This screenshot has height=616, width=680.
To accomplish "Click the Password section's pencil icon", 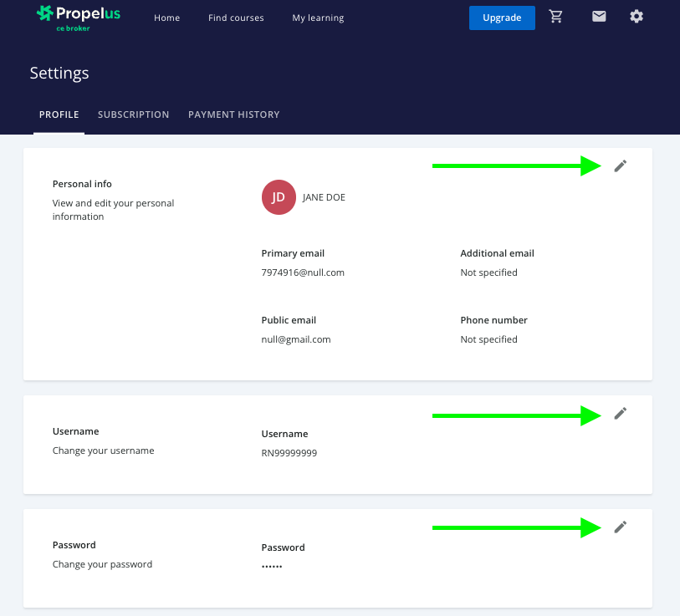I will click(x=620, y=527).
